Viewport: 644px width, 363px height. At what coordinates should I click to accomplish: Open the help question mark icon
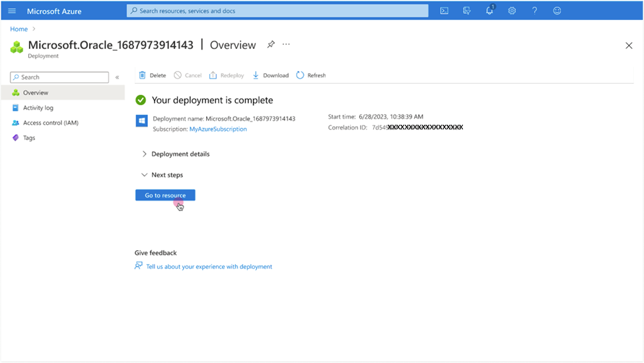[x=534, y=11]
